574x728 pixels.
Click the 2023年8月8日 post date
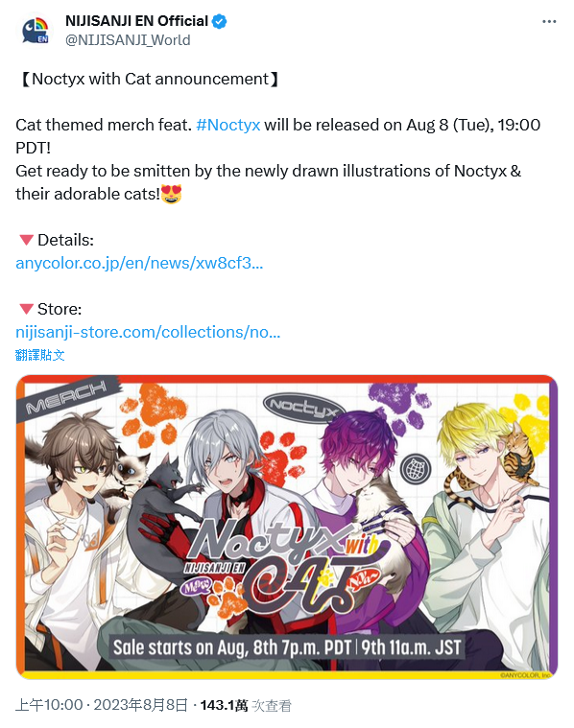point(140,705)
